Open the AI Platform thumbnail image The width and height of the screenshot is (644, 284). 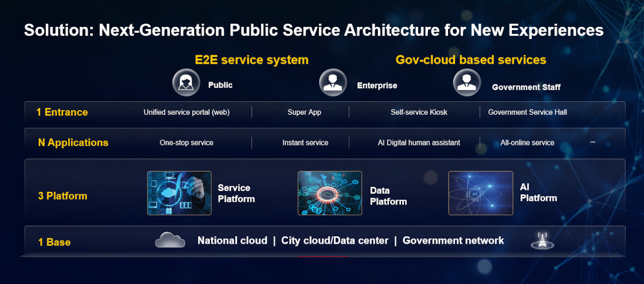[x=480, y=193]
